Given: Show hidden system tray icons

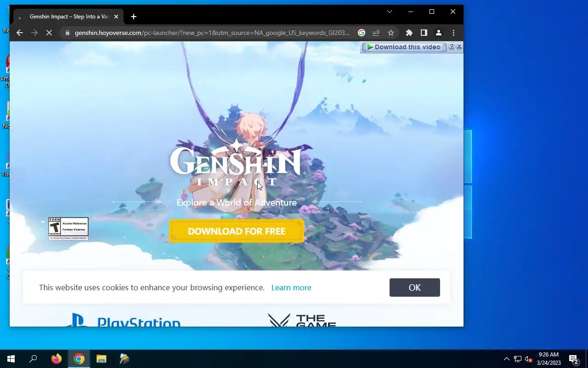Looking at the screenshot, I should coord(507,359).
